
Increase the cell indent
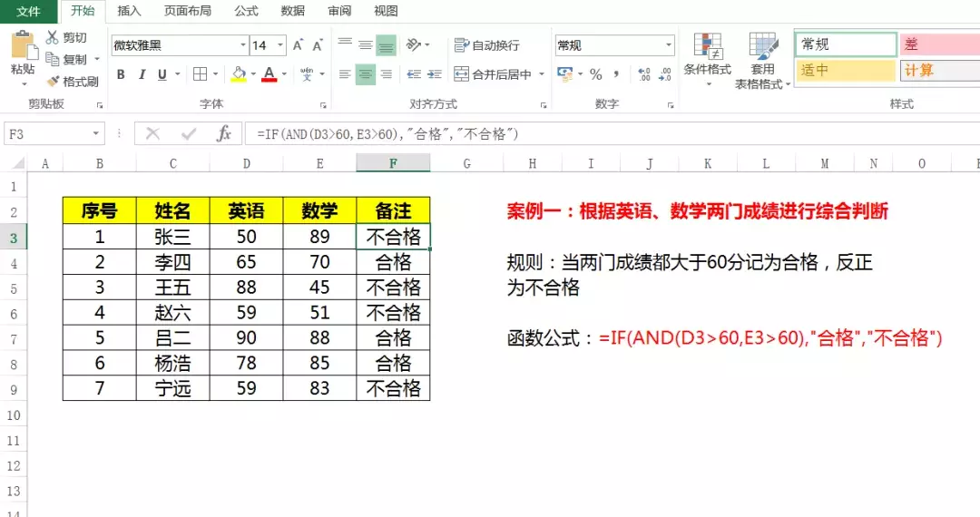click(x=435, y=74)
